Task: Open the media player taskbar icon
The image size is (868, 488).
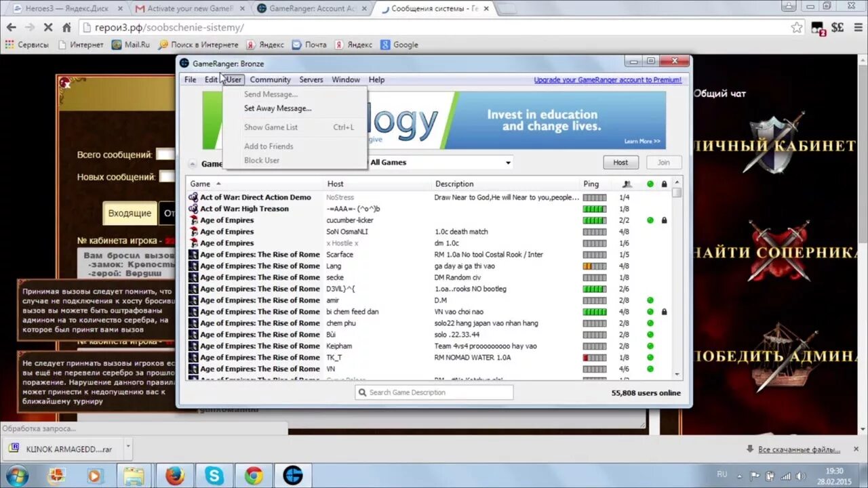Action: [x=95, y=475]
